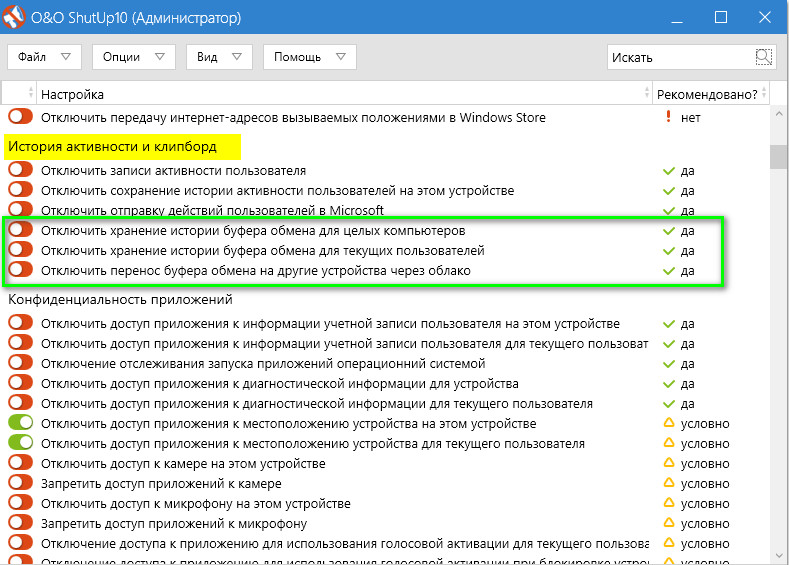Screen dimensions: 789x565
Task: Click 'Отключить отправку действий пользователей в Microsoft' text
Action: click(212, 210)
